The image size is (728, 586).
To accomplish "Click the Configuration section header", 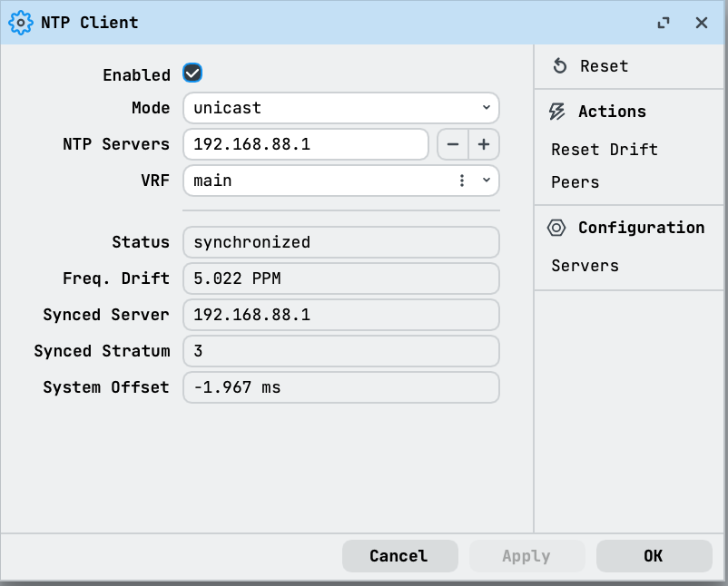I will tap(641, 228).
